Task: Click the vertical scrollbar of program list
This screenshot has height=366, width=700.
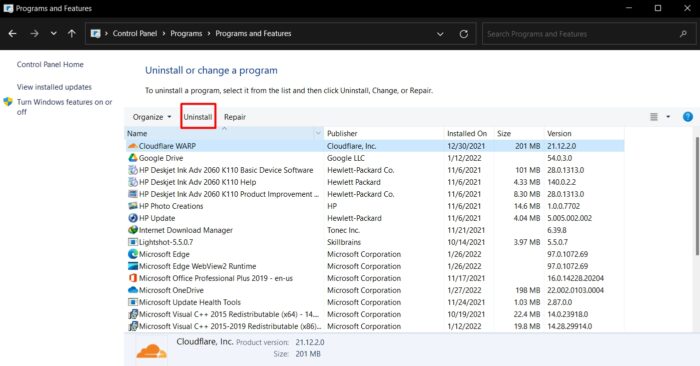Action: click(x=697, y=196)
